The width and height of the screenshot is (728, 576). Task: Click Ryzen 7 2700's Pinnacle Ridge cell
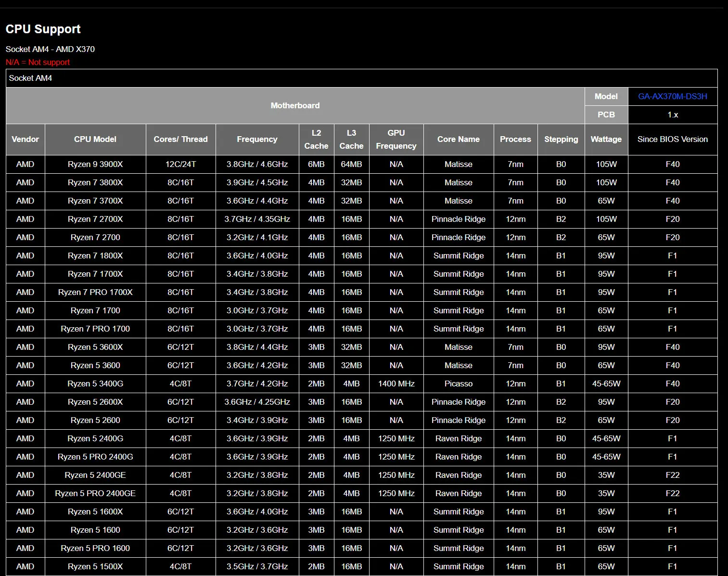click(x=459, y=237)
